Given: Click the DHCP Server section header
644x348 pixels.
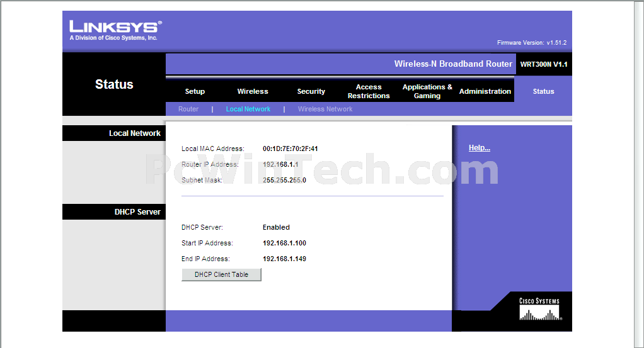Looking at the screenshot, I should tap(137, 211).
